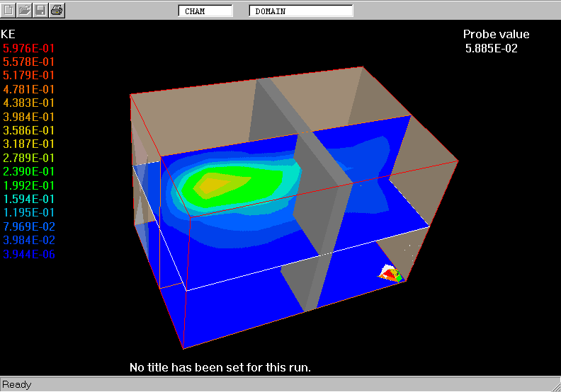Click the Print toolbar icon
Screen dimensions: 561x392
(57, 10)
